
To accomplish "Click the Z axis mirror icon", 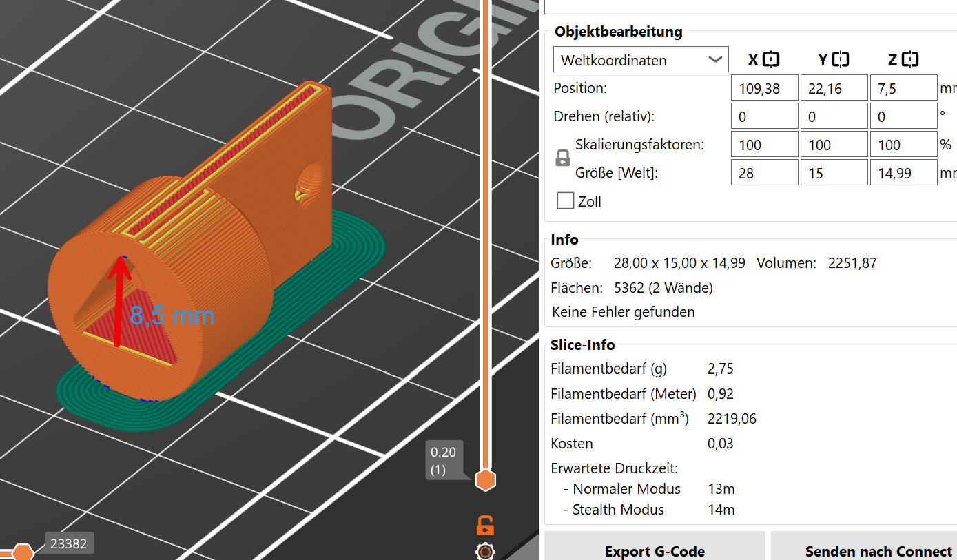I will pos(910,60).
